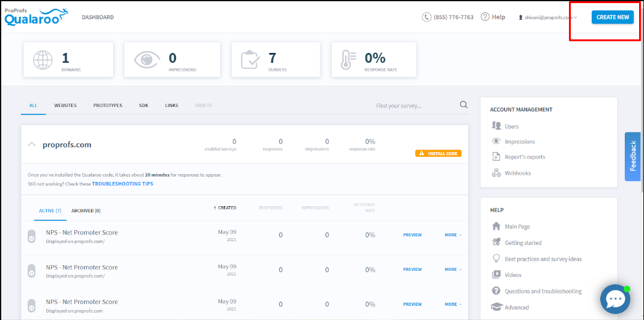Click the magnifier search icon
Image resolution: width=644 pixels, height=320 pixels.
pyautogui.click(x=464, y=105)
